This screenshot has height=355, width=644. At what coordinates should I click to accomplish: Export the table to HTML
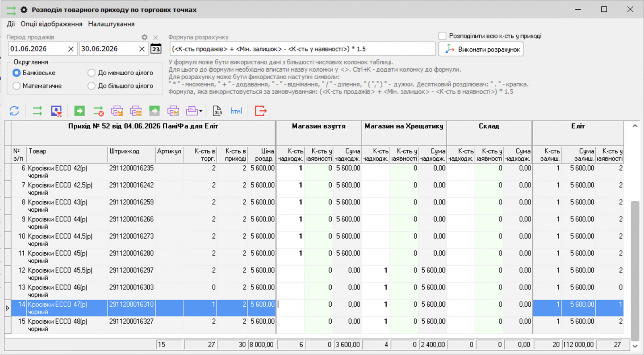pyautogui.click(x=236, y=111)
